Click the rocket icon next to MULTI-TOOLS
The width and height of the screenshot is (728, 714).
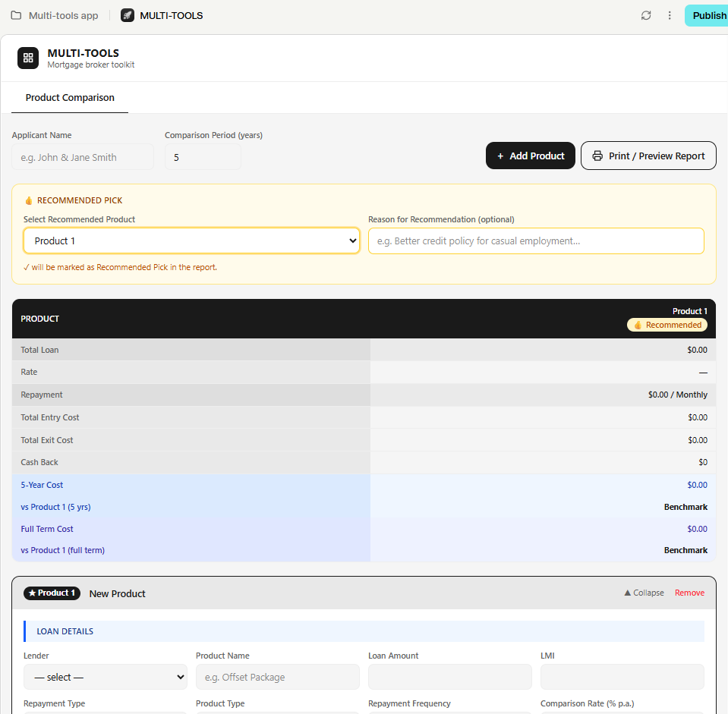click(x=128, y=15)
